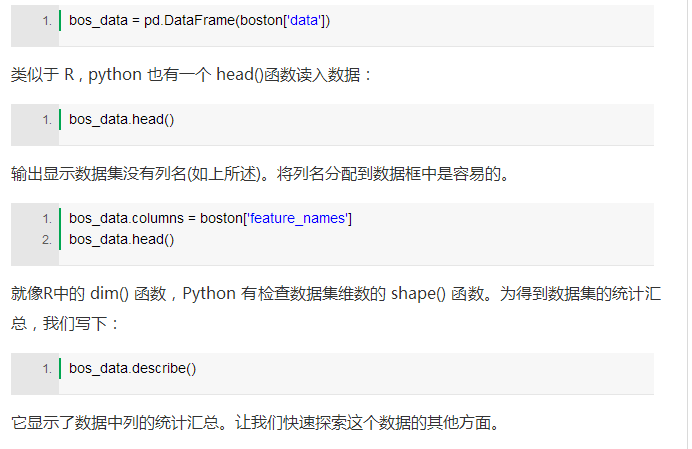Click the bos_data.columns assignment line

point(210,218)
